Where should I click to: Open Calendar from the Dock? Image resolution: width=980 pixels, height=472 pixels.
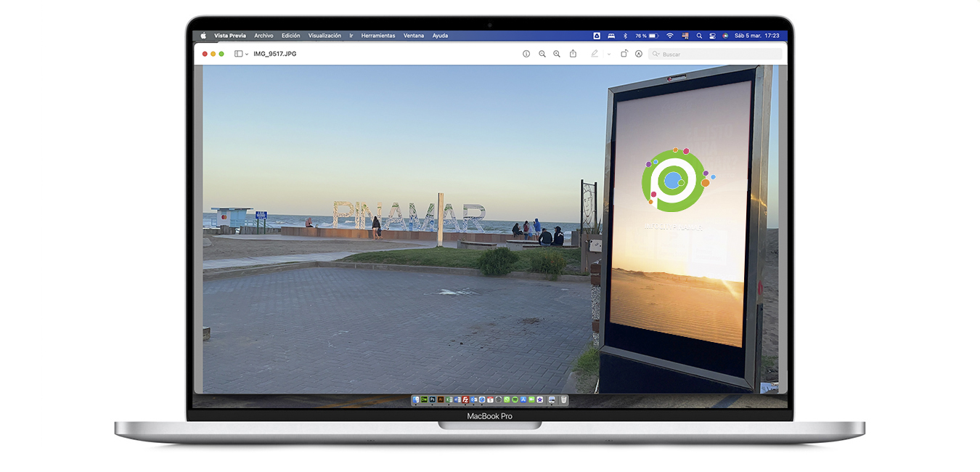click(490, 399)
